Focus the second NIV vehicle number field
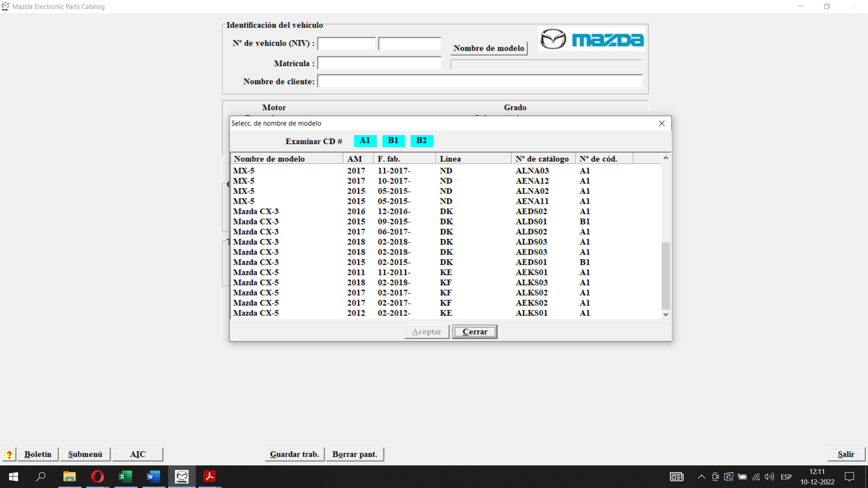Image resolution: width=868 pixels, height=488 pixels. 410,44
